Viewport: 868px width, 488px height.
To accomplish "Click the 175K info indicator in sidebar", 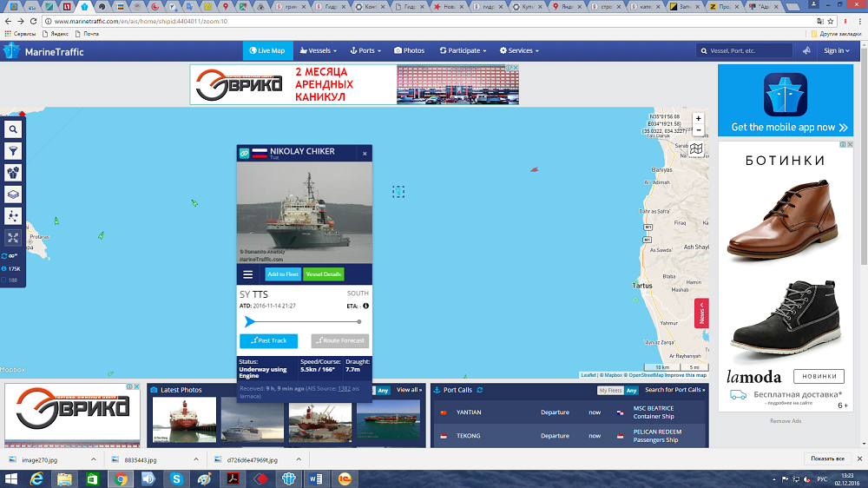I will (x=11, y=268).
